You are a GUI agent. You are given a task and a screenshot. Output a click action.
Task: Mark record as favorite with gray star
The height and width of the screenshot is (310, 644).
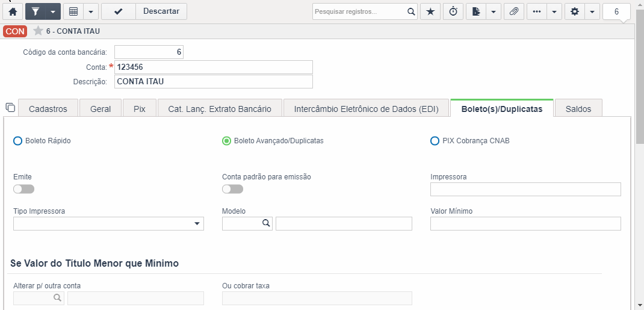38,31
